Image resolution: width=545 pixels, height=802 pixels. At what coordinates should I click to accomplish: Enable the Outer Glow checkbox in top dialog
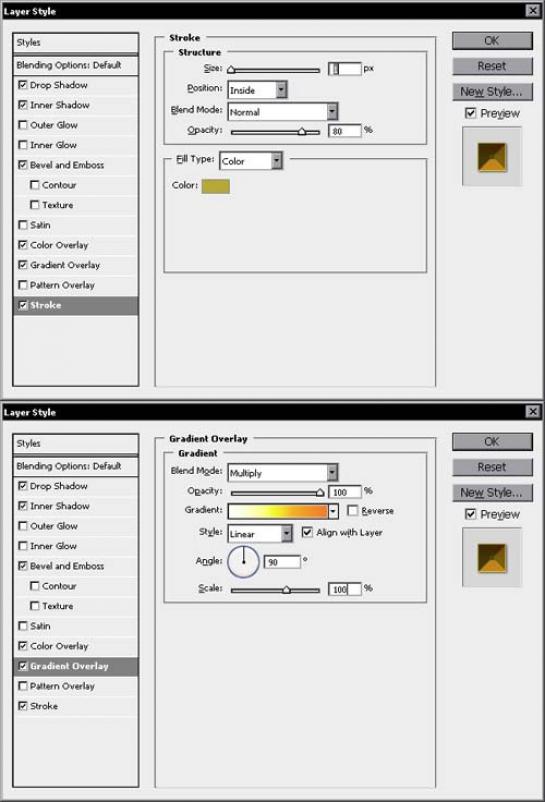[x=22, y=125]
